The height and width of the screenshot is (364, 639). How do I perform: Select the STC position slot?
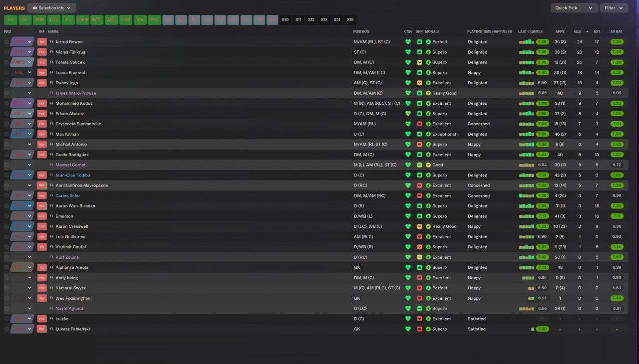[140, 20]
